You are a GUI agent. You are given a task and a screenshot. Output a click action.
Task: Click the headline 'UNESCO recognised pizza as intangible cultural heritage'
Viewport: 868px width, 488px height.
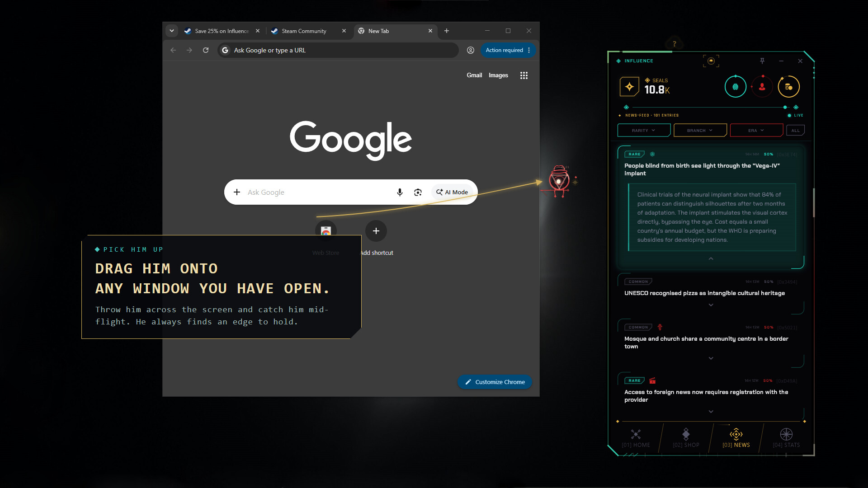click(x=704, y=293)
